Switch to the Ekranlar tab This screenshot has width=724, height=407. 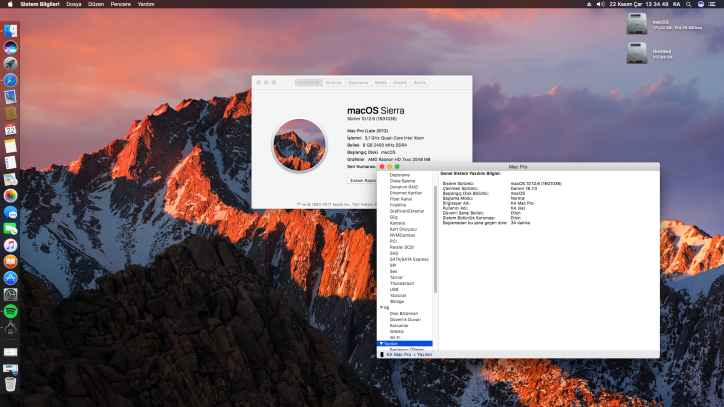click(334, 82)
